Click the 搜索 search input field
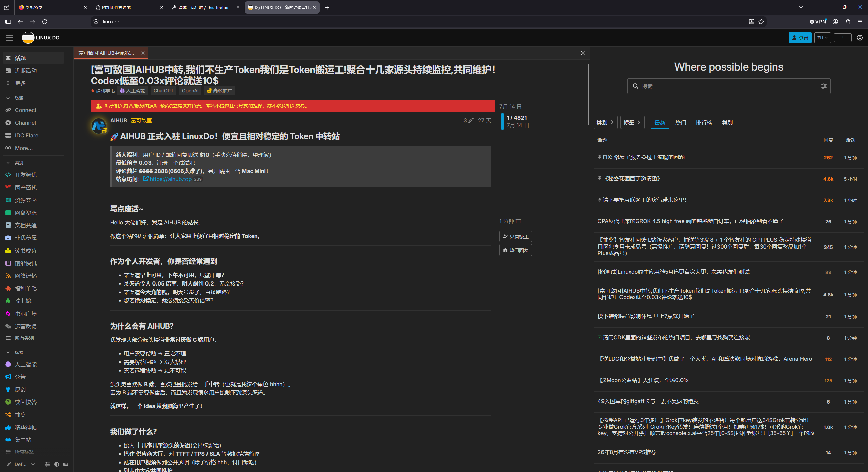868x472 pixels. pos(729,86)
